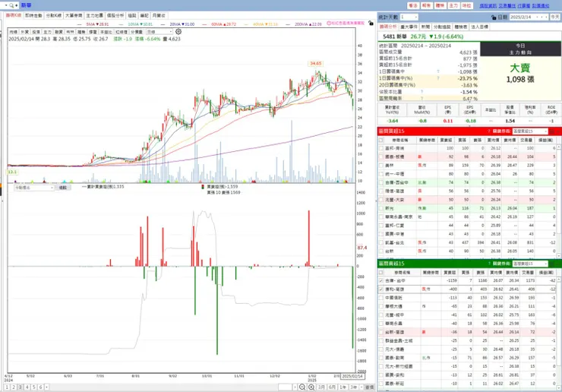The width and height of the screenshot is (562, 392).
Task: Switch to 月營收 tab
Action: [159, 15]
